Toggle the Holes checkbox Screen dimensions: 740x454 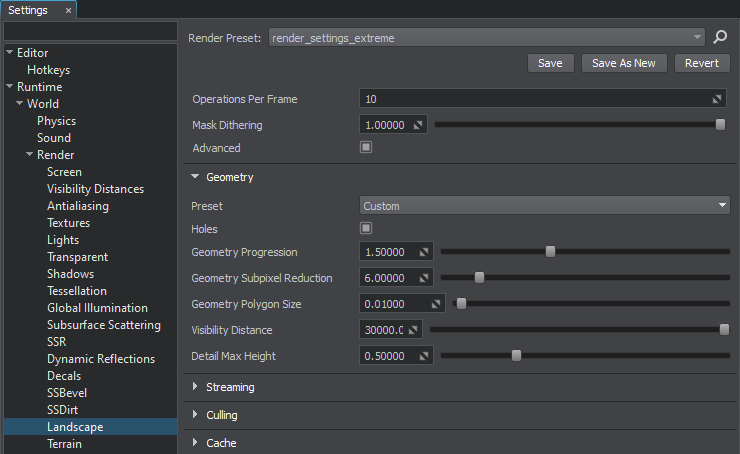coord(366,229)
